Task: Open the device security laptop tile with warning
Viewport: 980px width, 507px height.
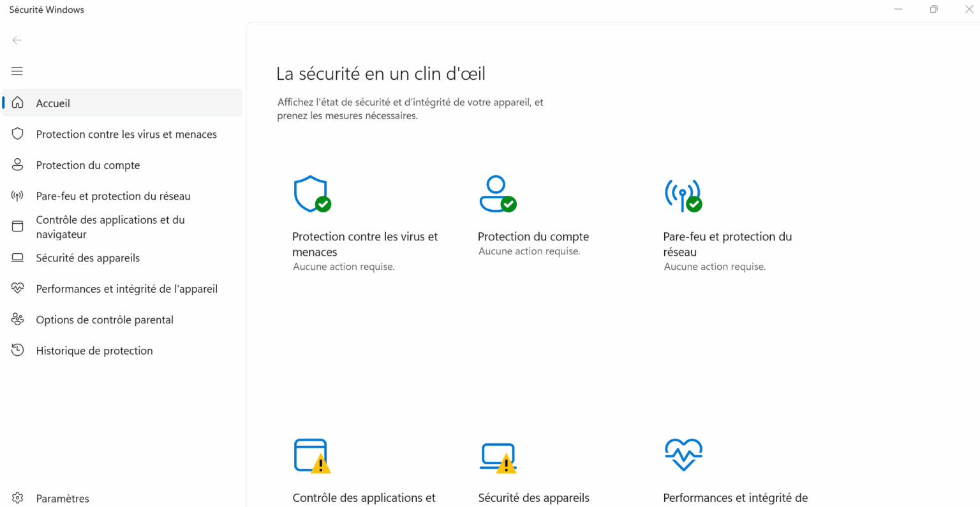Action: tap(498, 458)
